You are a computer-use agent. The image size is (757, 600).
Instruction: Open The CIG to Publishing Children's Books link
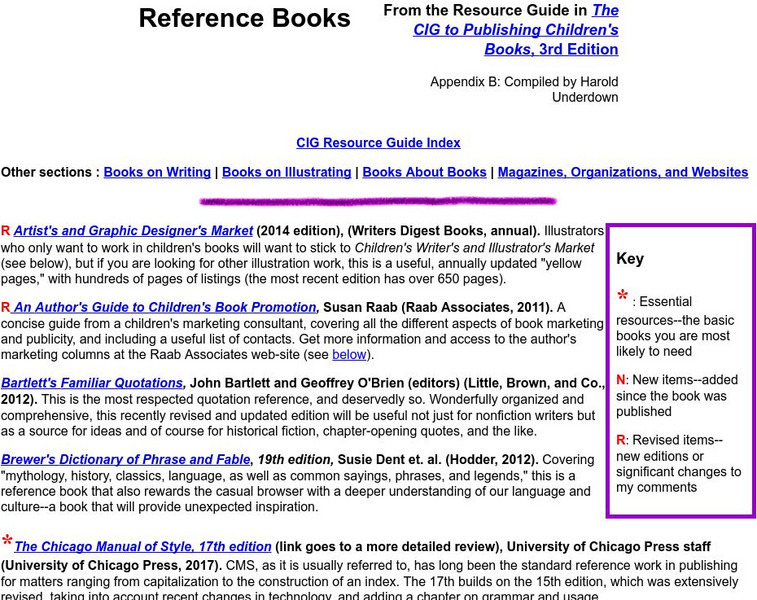(x=516, y=30)
